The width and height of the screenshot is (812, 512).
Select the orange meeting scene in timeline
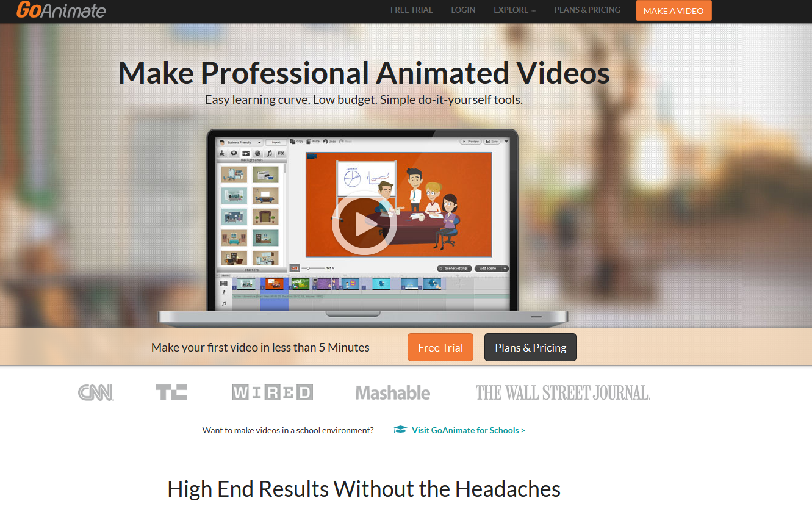coord(275,284)
